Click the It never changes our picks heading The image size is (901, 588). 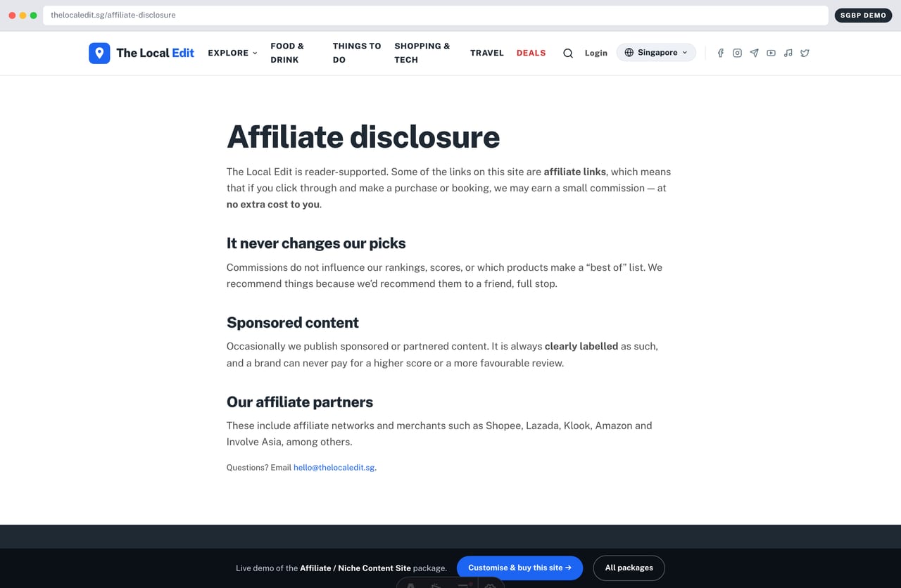tap(316, 243)
